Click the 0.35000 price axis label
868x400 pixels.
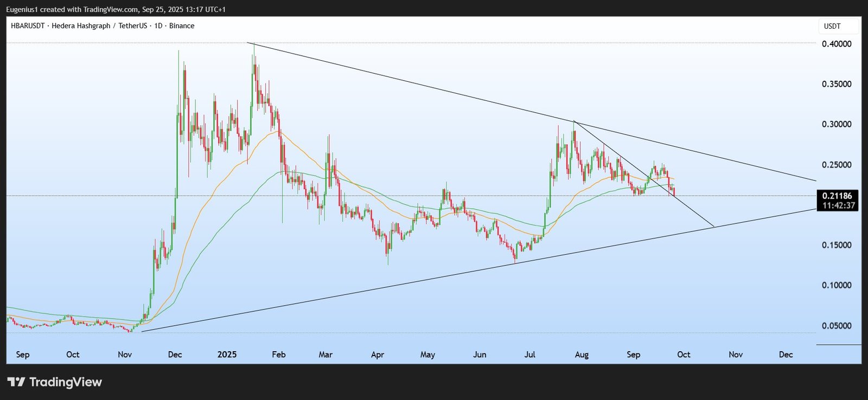pyautogui.click(x=836, y=84)
